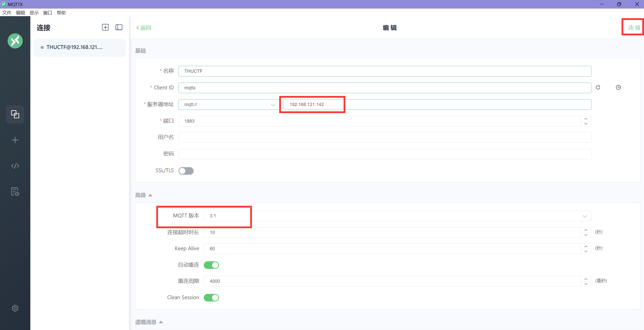Open Settings gear in sidebar

pyautogui.click(x=15, y=308)
